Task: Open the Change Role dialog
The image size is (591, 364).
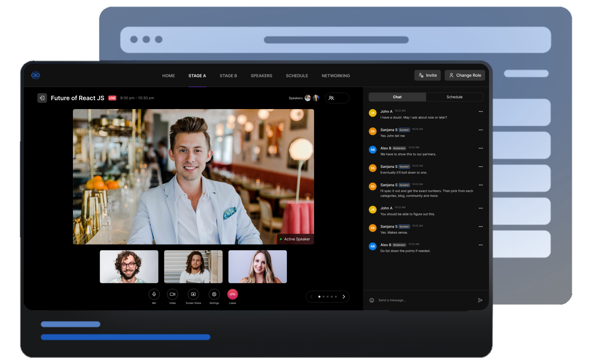Action: (x=465, y=75)
